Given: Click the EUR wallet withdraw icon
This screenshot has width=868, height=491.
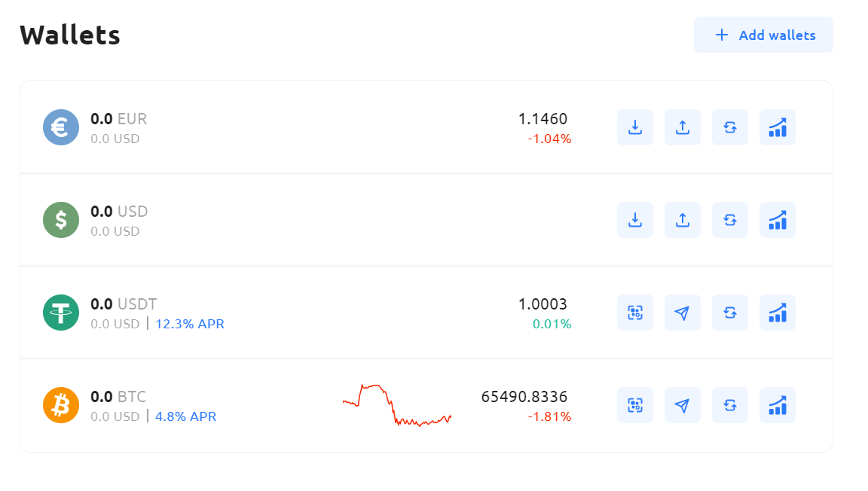Looking at the screenshot, I should [683, 127].
